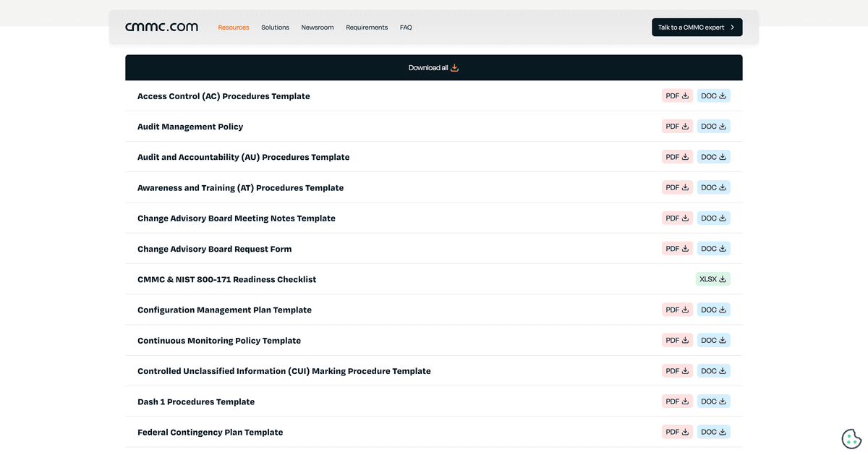Select 'Change Advisory Board Request Form' title
This screenshot has height=455, width=868.
[214, 249]
